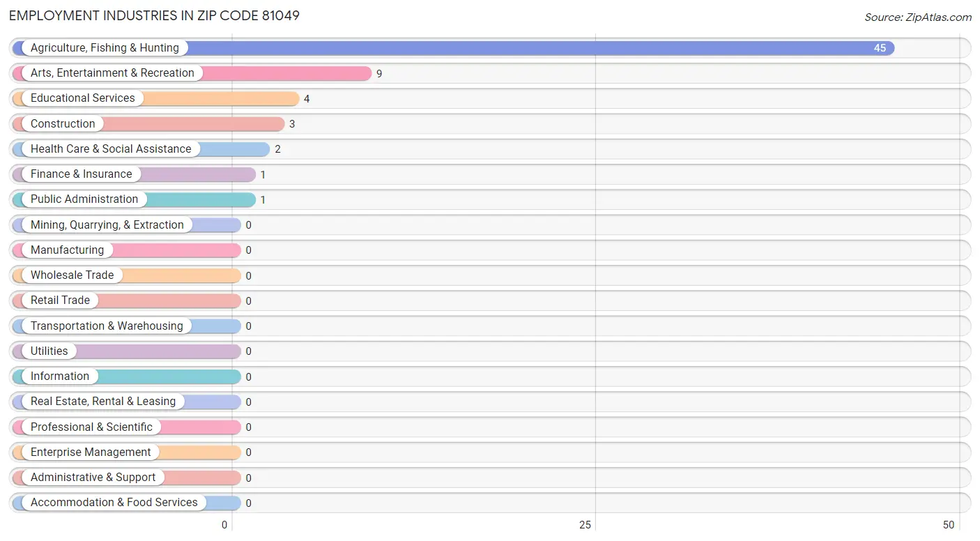The height and width of the screenshot is (541, 980).
Task: Select the Construction label
Action: pos(63,124)
